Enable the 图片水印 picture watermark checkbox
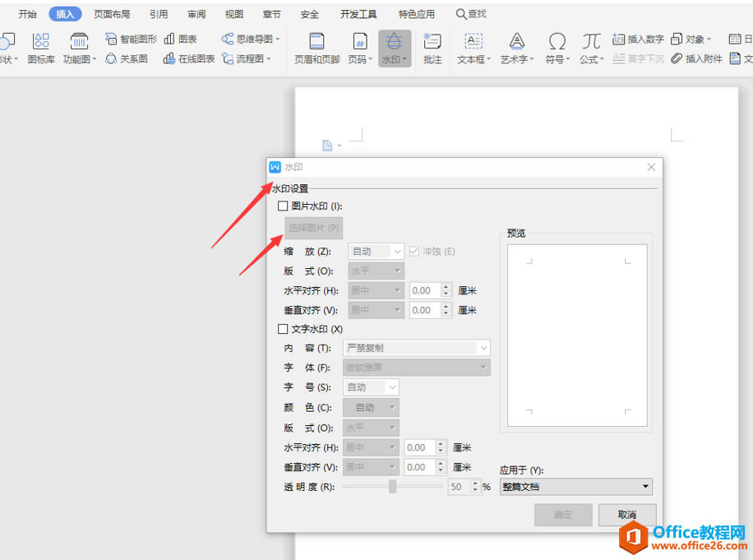753x560 pixels. click(283, 206)
